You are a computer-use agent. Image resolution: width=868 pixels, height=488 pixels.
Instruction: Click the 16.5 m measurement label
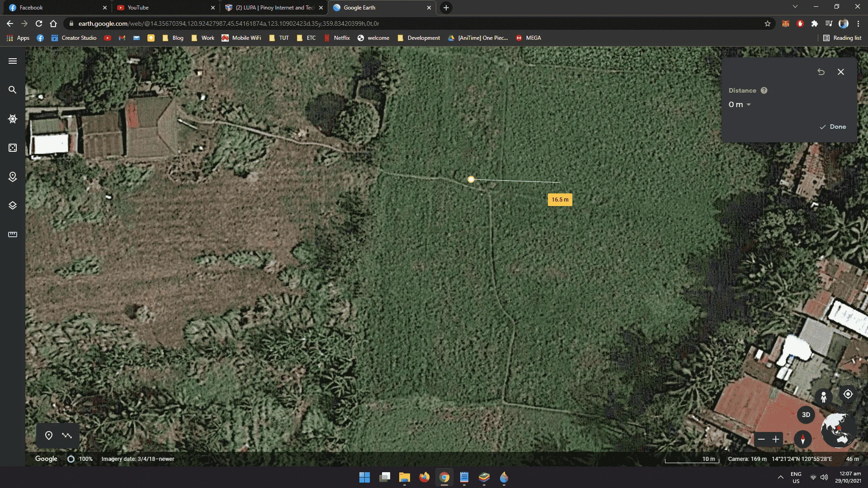560,200
